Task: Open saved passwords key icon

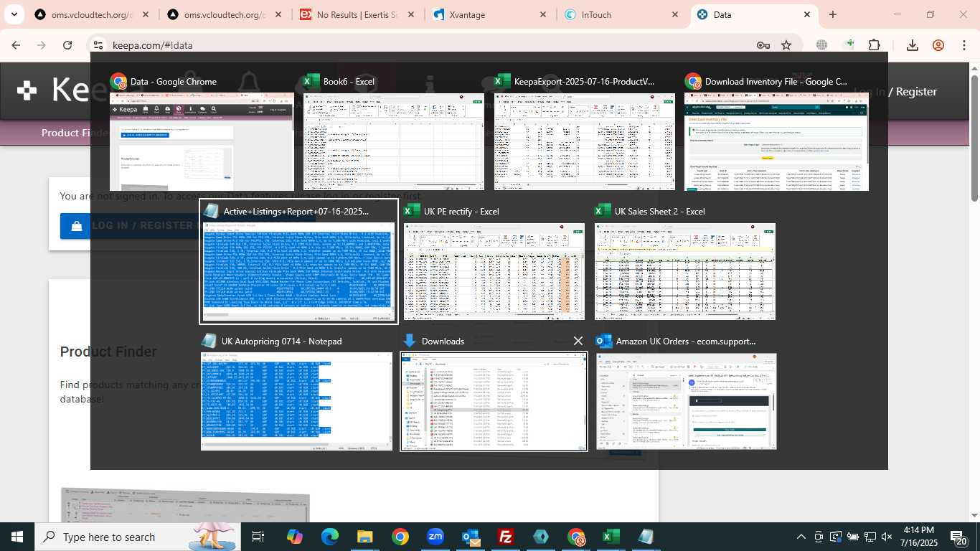Action: tap(763, 45)
